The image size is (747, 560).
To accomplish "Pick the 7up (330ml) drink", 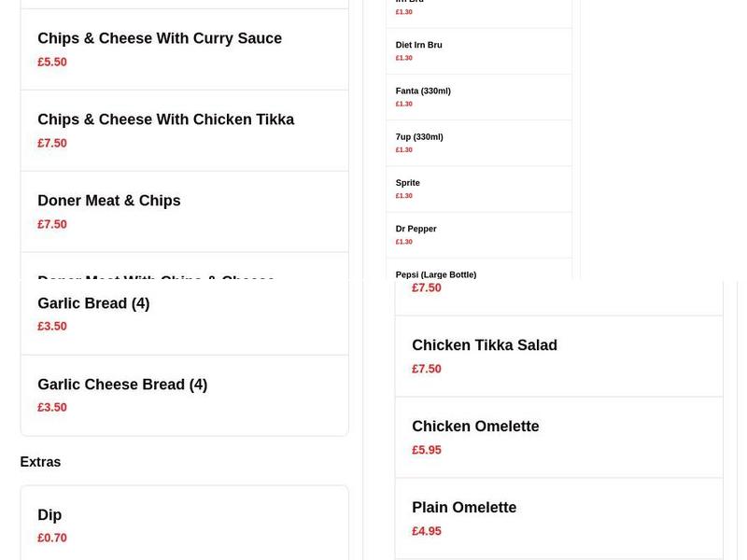I will tap(418, 136).
